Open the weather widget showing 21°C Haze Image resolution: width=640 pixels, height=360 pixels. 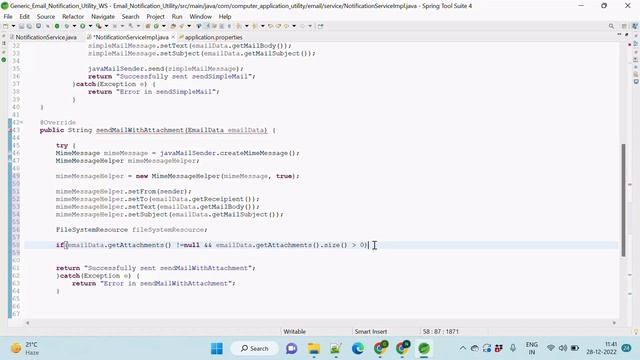pyautogui.click(x=25, y=348)
